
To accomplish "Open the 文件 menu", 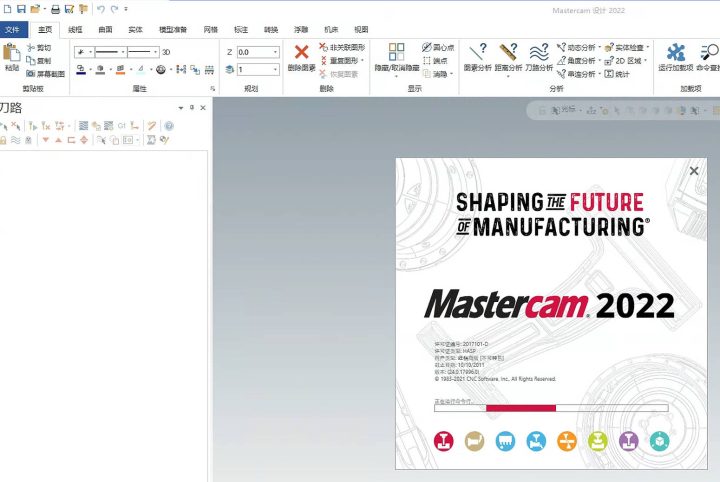I will (13, 29).
